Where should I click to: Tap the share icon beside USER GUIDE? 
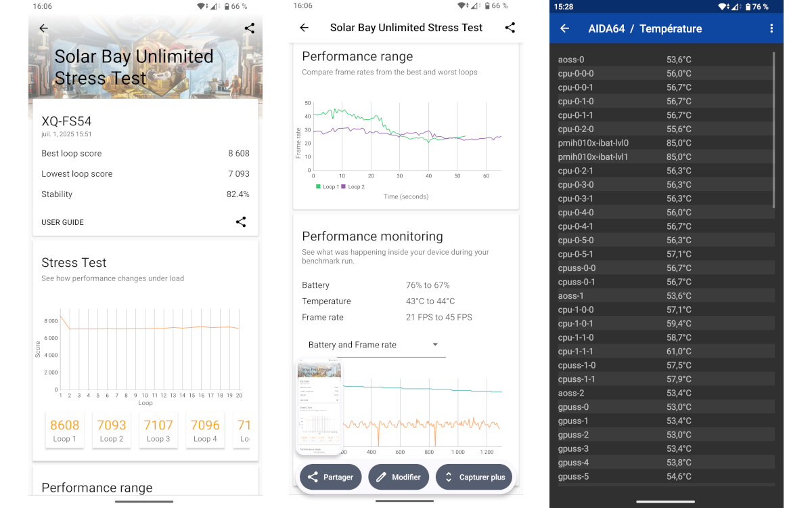(241, 221)
